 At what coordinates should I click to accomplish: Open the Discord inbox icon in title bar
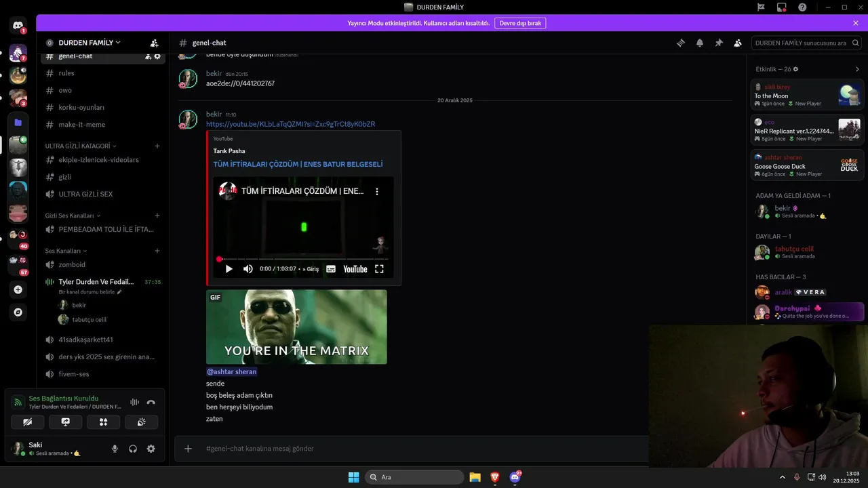pyautogui.click(x=782, y=7)
